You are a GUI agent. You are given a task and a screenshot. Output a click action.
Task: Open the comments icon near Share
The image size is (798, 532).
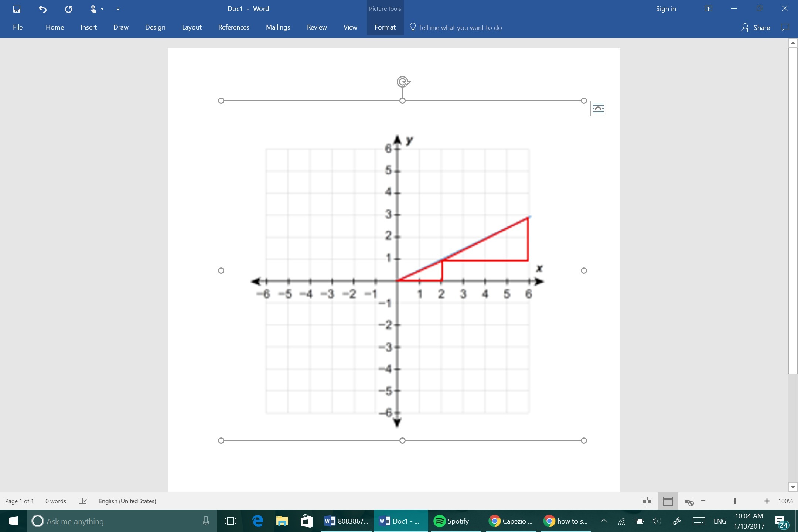coord(785,27)
